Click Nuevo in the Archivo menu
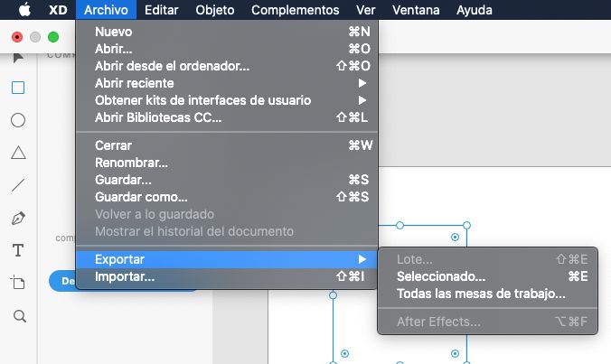 tap(113, 32)
